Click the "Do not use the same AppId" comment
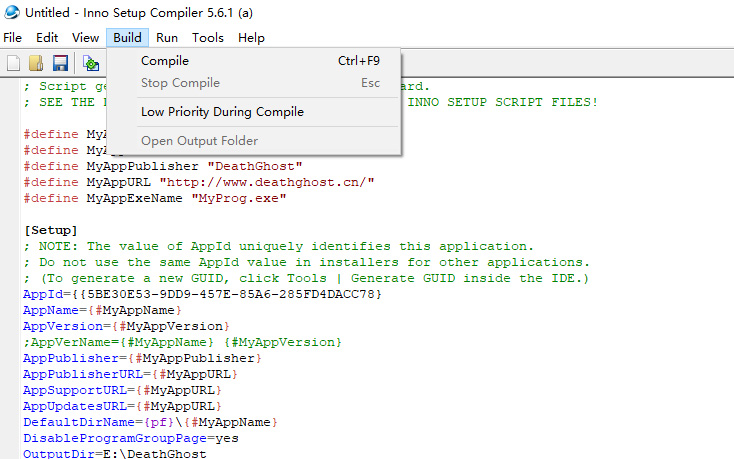Screen dimensions: 734x459 click(307, 262)
